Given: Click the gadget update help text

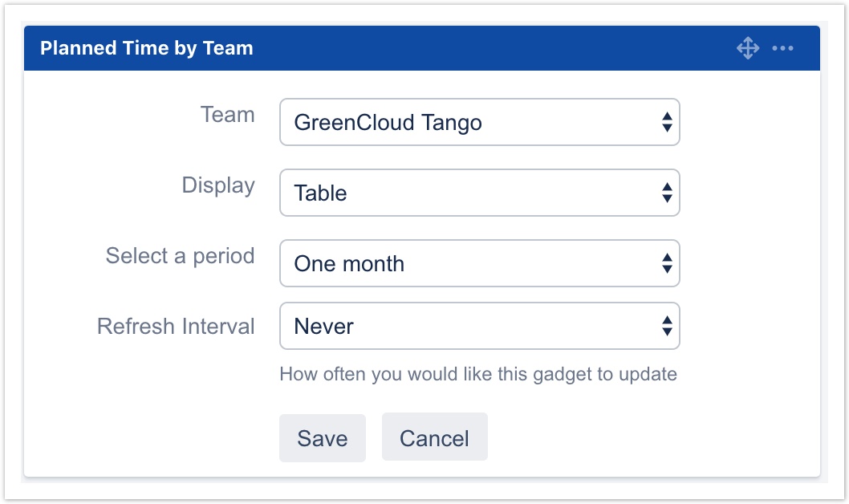Looking at the screenshot, I should (477, 374).
